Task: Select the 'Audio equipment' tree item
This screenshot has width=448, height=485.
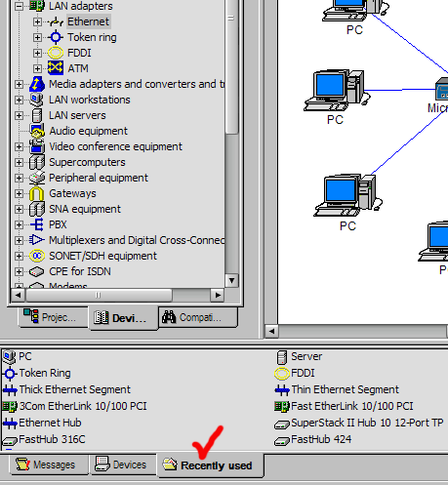Action: [x=88, y=131]
